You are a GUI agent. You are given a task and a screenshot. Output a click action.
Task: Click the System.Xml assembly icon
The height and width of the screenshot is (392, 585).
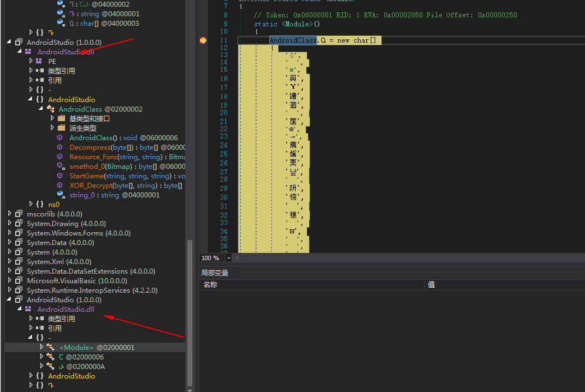click(19, 261)
